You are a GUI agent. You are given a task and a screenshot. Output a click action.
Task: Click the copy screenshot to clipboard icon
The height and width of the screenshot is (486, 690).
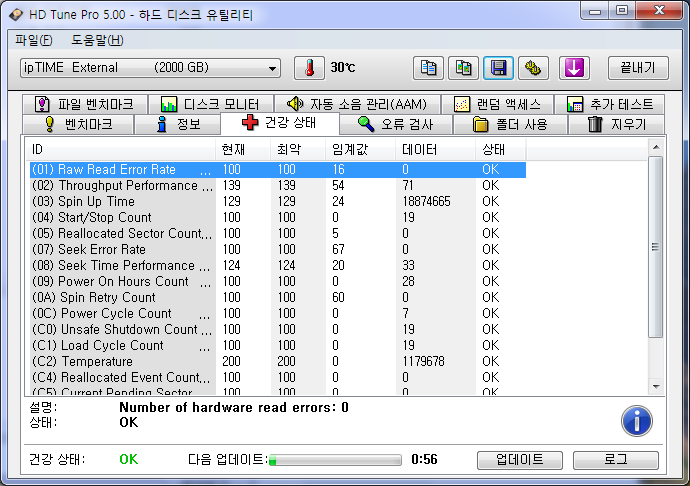[x=463, y=68]
